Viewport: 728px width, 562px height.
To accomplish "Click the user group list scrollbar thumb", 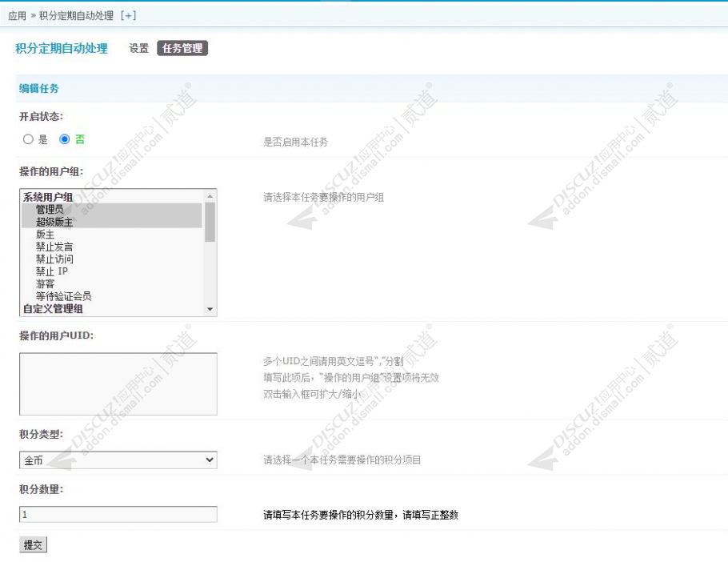I will (x=210, y=222).
